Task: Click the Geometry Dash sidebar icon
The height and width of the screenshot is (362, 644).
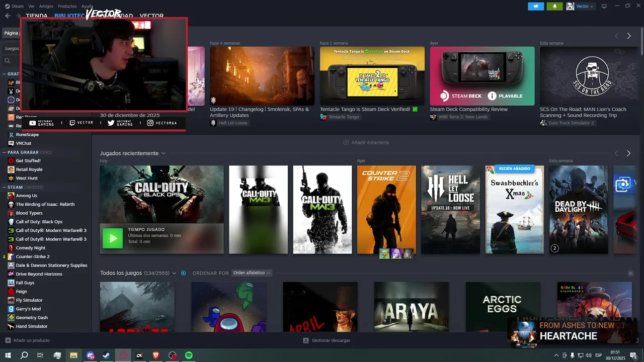Action: point(11,318)
